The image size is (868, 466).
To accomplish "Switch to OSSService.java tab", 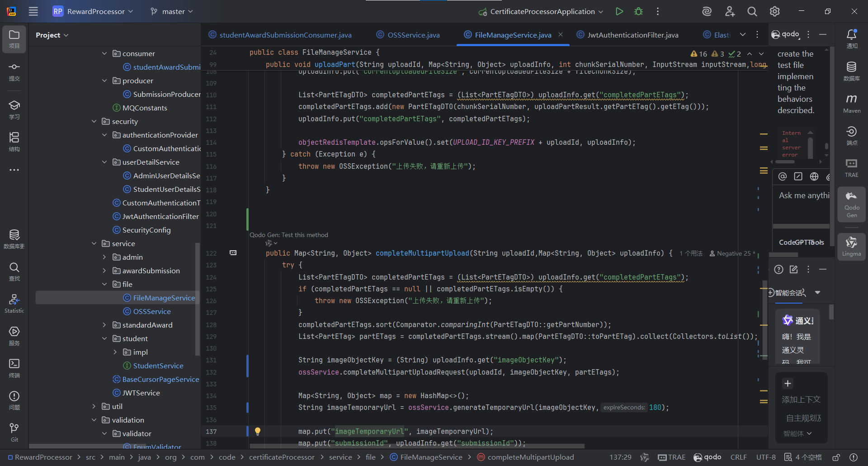I will click(x=408, y=35).
